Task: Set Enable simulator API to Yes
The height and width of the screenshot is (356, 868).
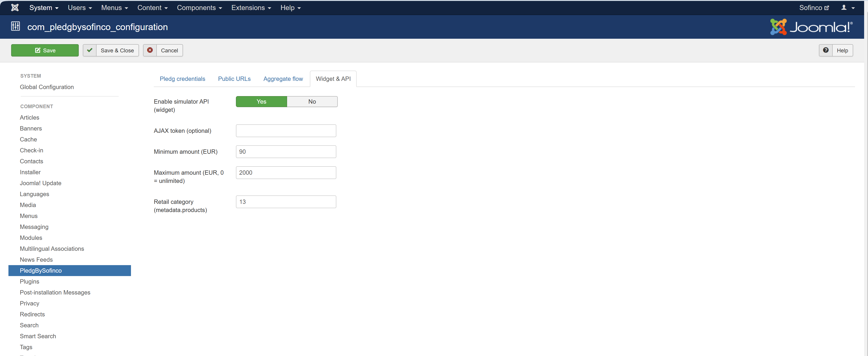Action: click(x=261, y=102)
